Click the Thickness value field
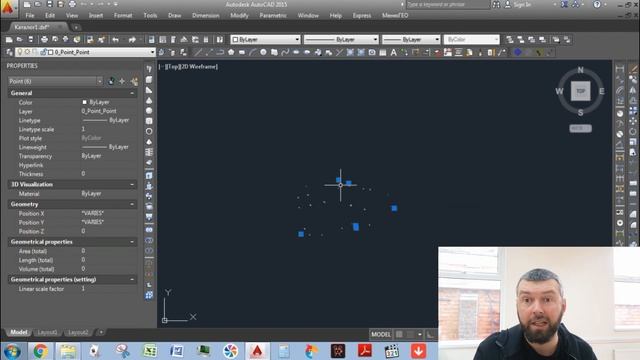The height and width of the screenshot is (360, 640). (109, 174)
